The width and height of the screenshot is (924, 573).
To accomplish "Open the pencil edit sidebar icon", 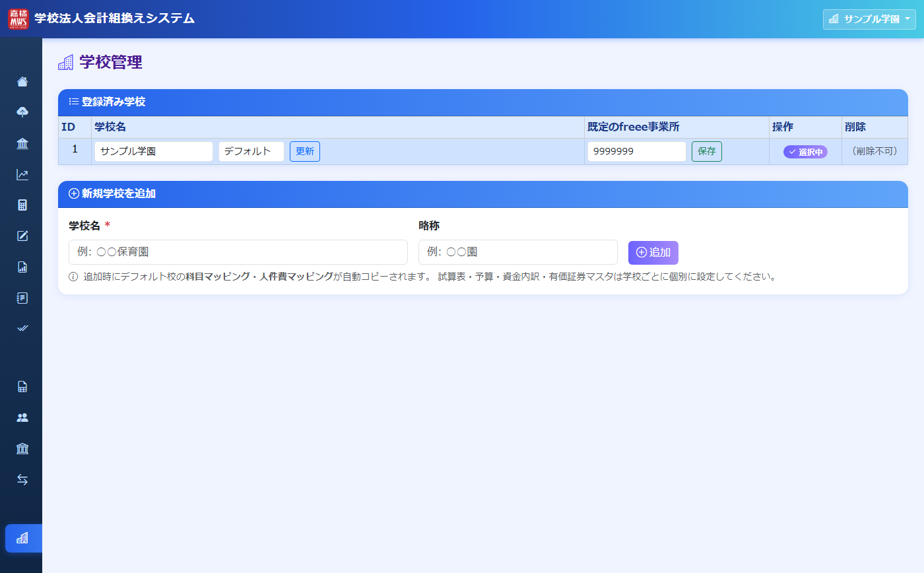I will pos(22,236).
